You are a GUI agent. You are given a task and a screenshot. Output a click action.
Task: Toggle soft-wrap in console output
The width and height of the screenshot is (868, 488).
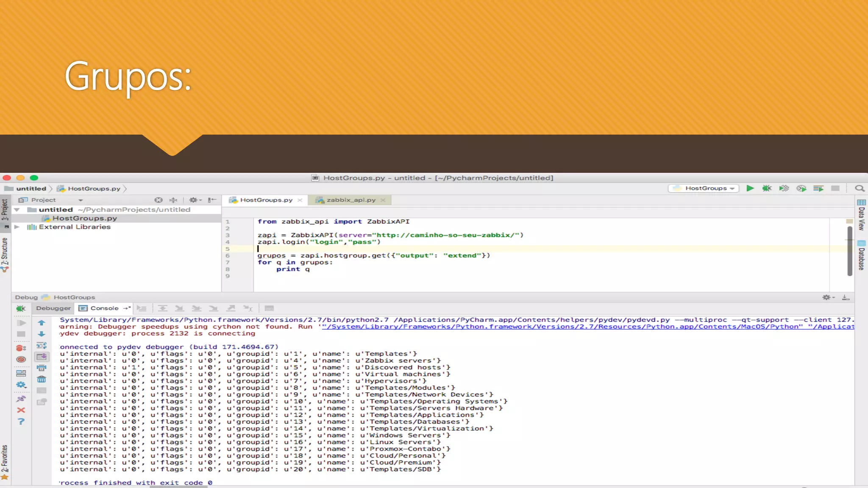click(x=42, y=346)
